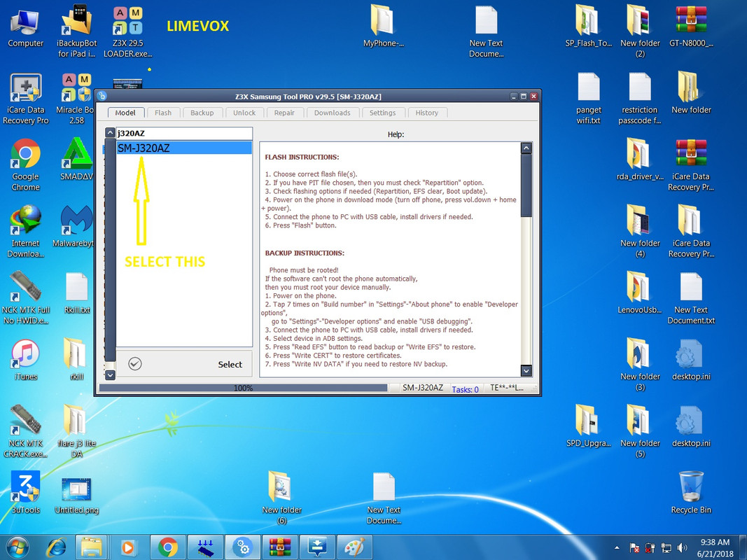747x560 pixels.
Task: Click the model list scroll up arrow
Action: click(110, 133)
